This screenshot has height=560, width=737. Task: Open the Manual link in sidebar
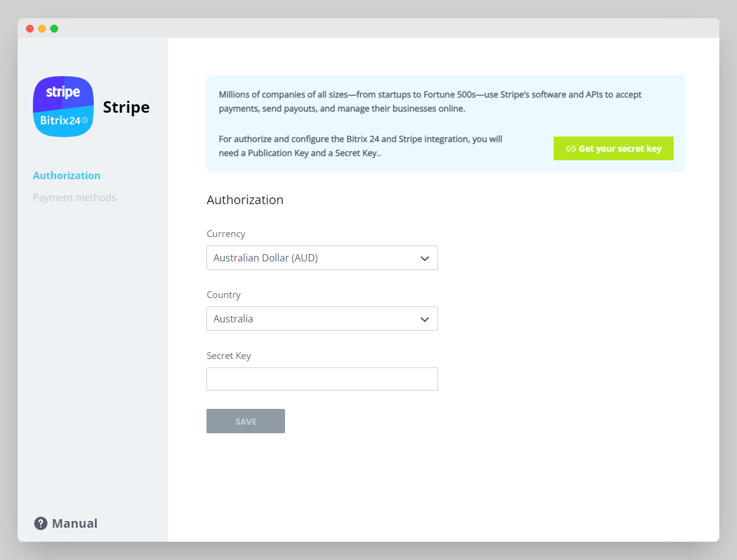coord(74,523)
